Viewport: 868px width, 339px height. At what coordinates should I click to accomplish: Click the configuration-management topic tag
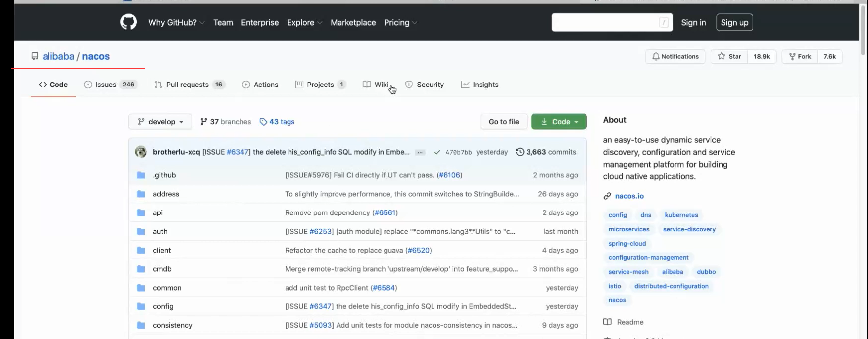pyautogui.click(x=648, y=257)
